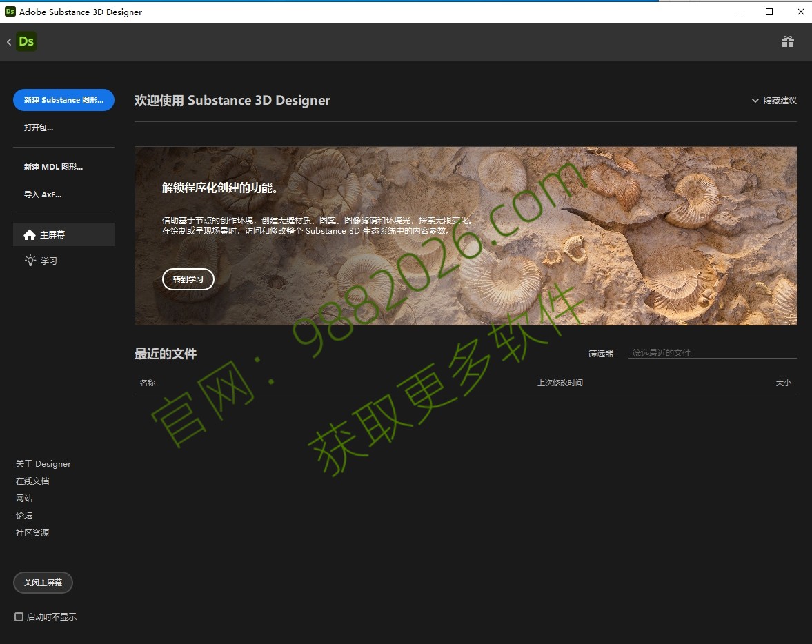Image resolution: width=812 pixels, height=644 pixels.
Task: Click the fossil banner image
Action: pos(466,236)
